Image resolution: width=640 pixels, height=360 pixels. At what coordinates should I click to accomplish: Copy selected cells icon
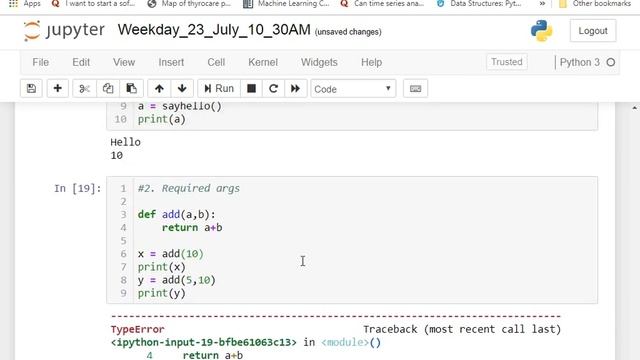[108, 89]
